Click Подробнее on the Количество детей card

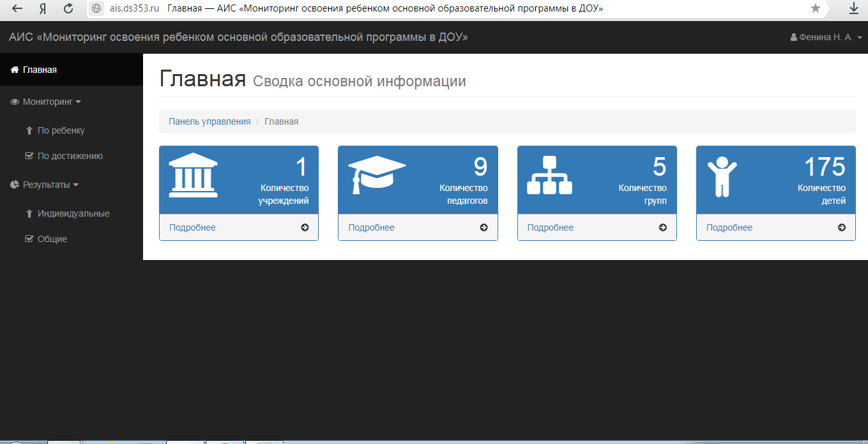point(729,227)
